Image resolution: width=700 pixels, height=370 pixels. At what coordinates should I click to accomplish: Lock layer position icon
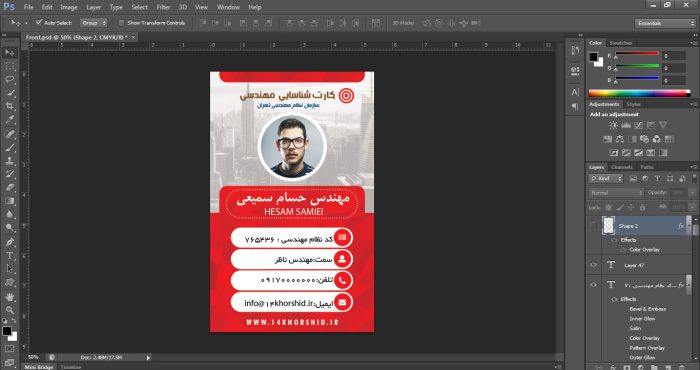[x=631, y=208]
